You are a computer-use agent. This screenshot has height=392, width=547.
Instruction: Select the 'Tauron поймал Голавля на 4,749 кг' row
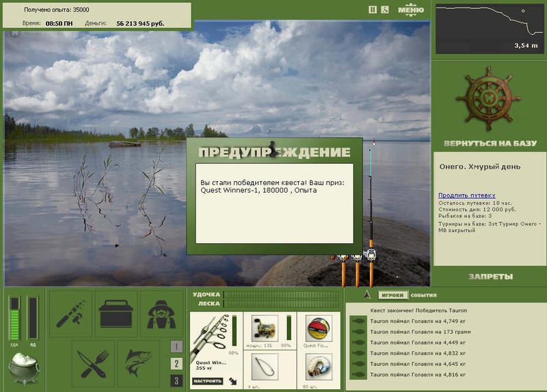418,321
